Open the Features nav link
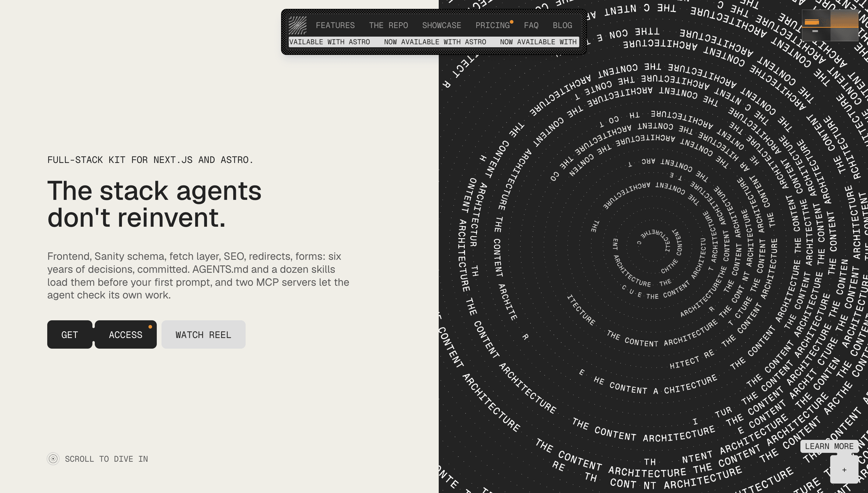The width and height of the screenshot is (868, 493). click(x=335, y=25)
